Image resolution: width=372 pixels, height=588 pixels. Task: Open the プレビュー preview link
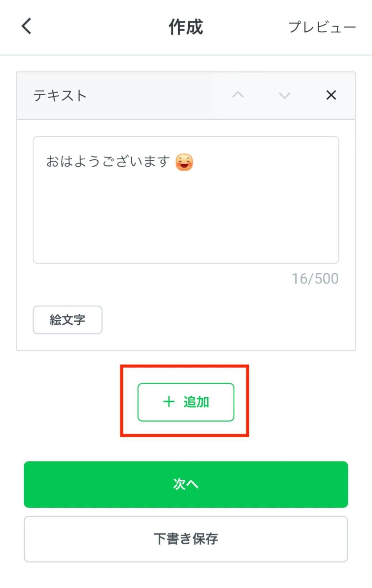coord(322,27)
